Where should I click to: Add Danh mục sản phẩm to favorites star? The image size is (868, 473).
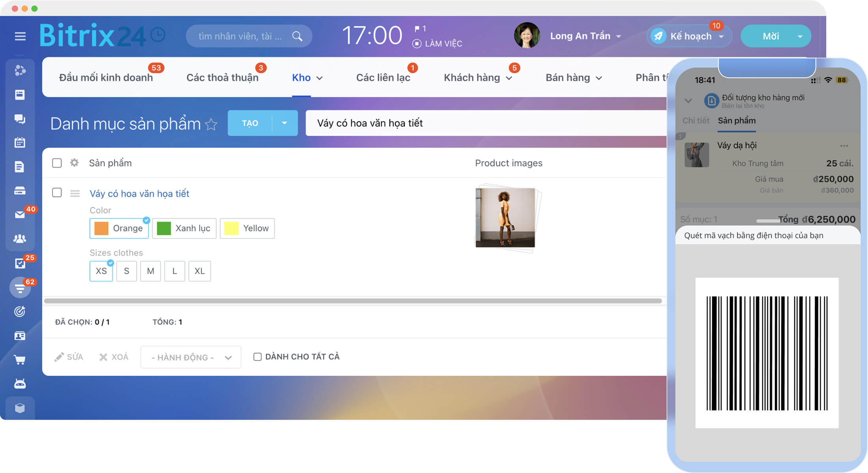tap(211, 124)
